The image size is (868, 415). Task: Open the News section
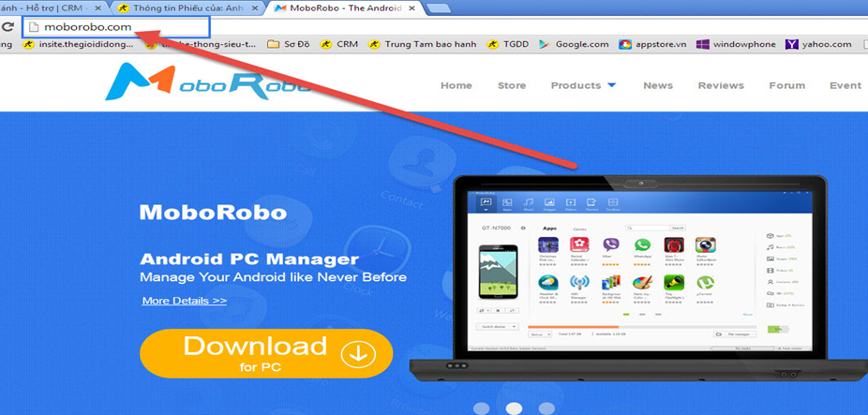click(658, 86)
